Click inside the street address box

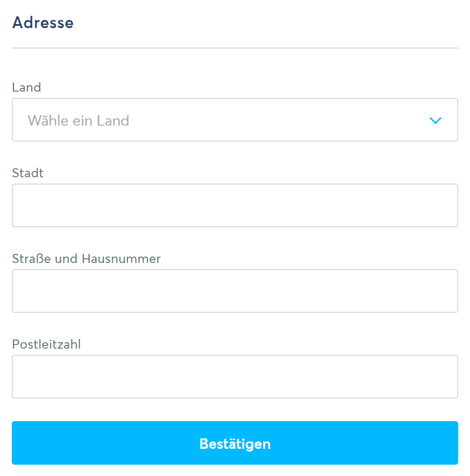click(x=235, y=291)
